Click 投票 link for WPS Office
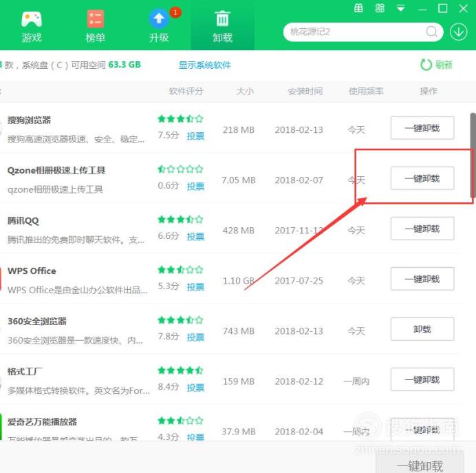The height and width of the screenshot is (473, 476). click(x=195, y=287)
